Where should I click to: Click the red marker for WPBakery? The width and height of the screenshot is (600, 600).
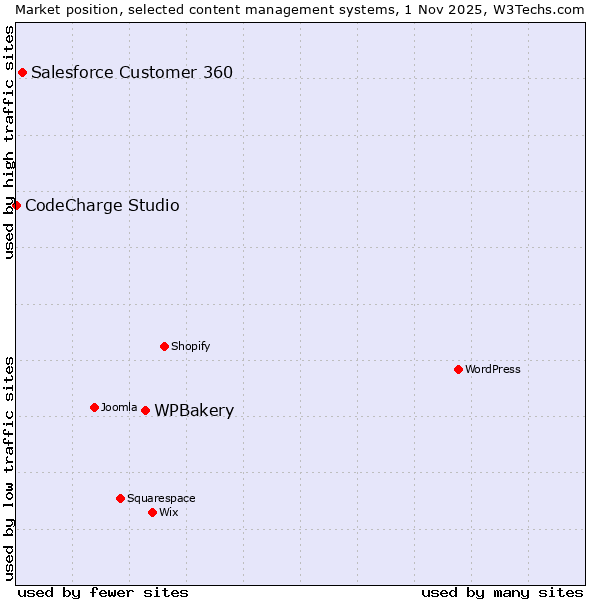[x=145, y=410]
